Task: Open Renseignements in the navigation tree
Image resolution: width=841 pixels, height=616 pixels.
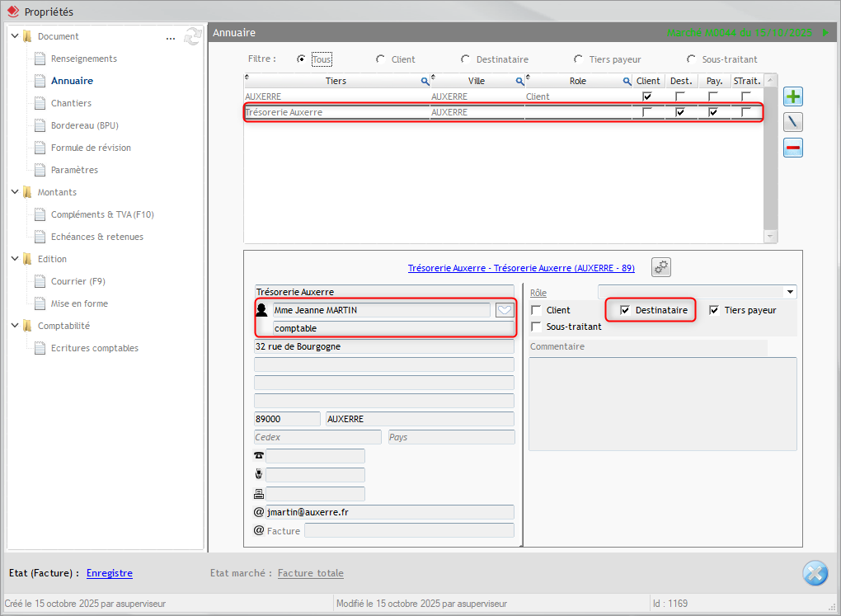Action: 83,59
